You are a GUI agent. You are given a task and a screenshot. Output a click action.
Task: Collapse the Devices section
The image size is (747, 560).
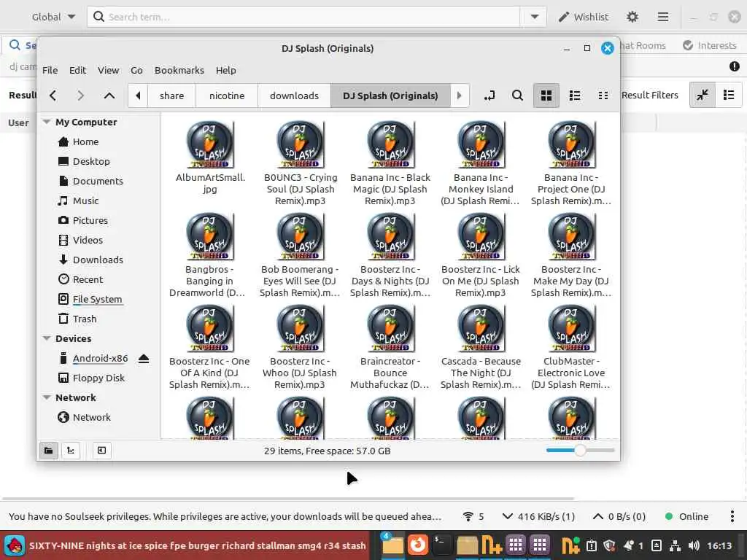click(46, 338)
